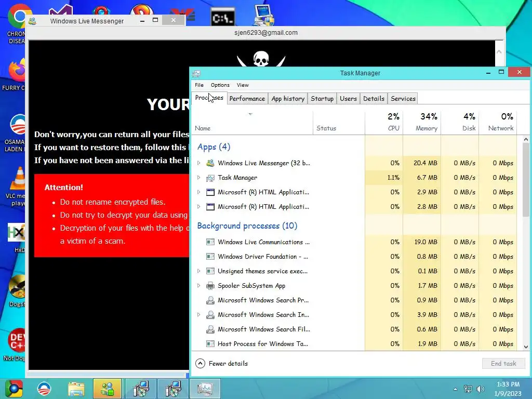Switch to the Performance tab
The width and height of the screenshot is (532, 399).
pyautogui.click(x=247, y=99)
